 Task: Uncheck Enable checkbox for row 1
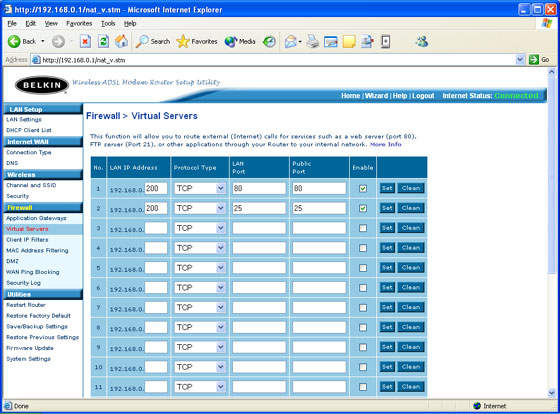(363, 189)
